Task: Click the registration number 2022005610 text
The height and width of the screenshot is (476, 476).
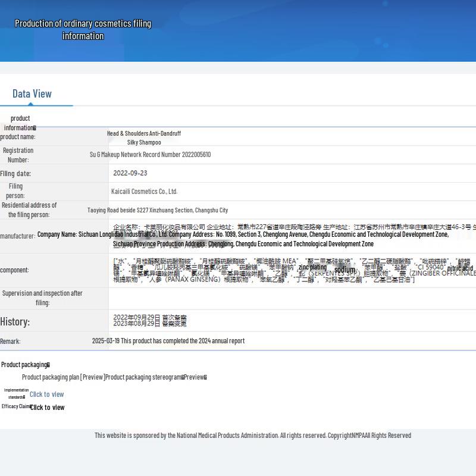Action: [x=150, y=155]
